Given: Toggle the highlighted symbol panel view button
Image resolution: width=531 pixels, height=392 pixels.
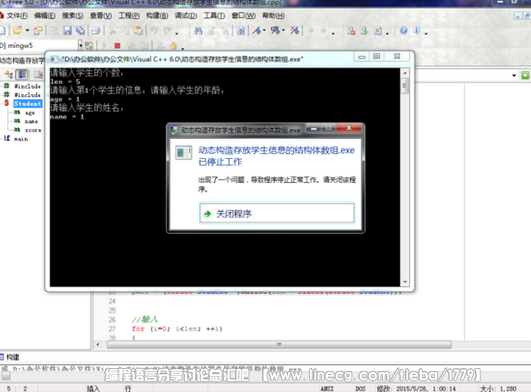Looking at the screenshot, I should click(22, 74).
